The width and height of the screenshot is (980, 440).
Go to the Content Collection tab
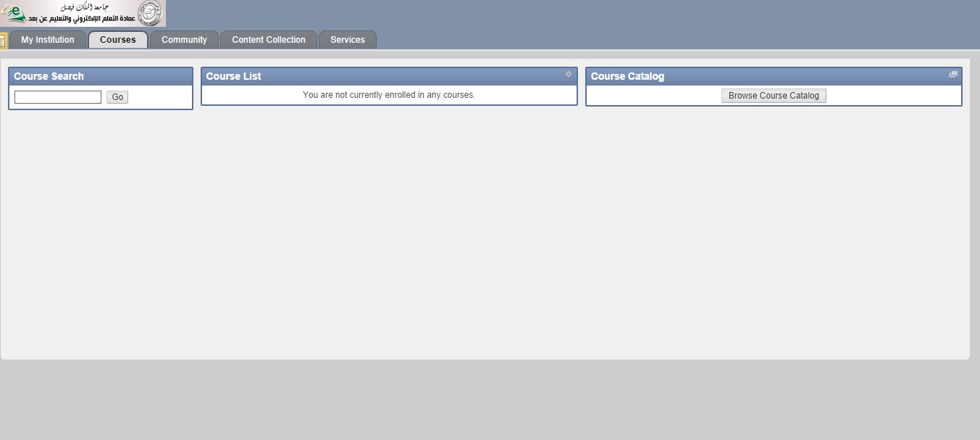pos(269,40)
